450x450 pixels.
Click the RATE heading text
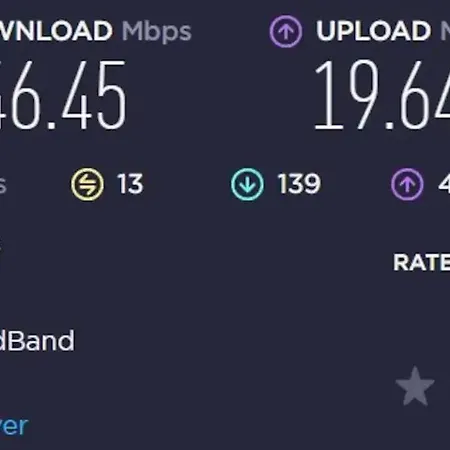coord(422,263)
